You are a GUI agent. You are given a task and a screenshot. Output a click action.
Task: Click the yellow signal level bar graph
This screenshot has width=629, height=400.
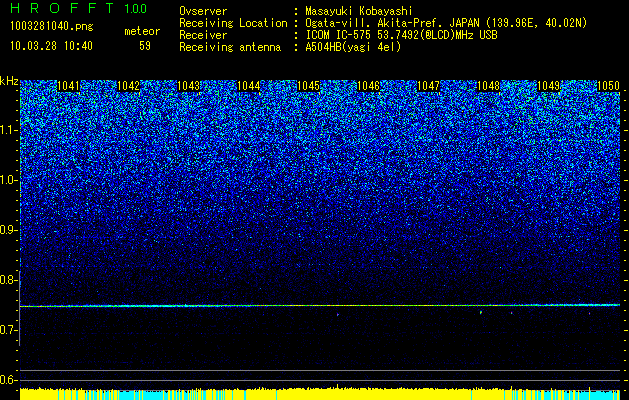pyautogui.click(x=320, y=393)
